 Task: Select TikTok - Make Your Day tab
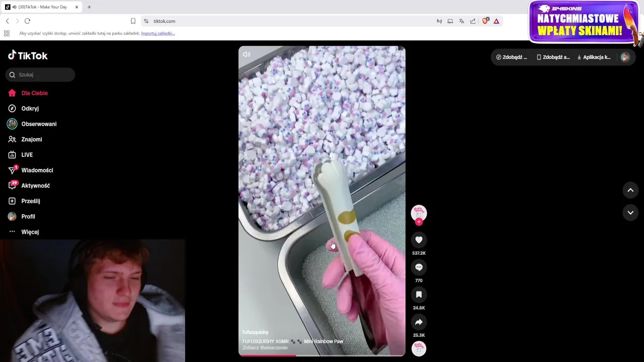point(42,7)
